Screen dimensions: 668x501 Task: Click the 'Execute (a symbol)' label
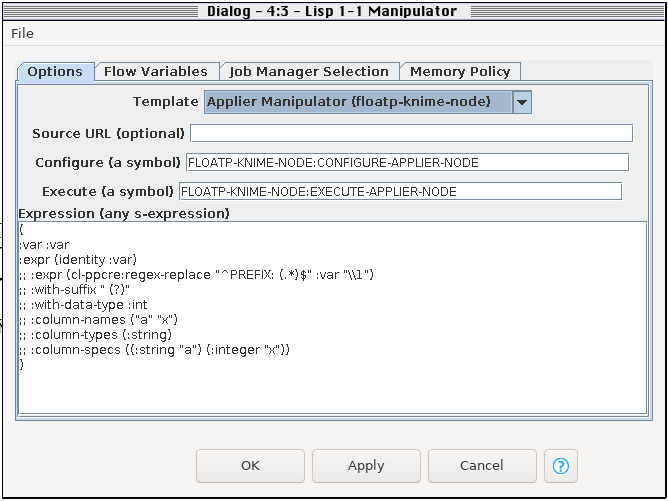pyautogui.click(x=108, y=192)
